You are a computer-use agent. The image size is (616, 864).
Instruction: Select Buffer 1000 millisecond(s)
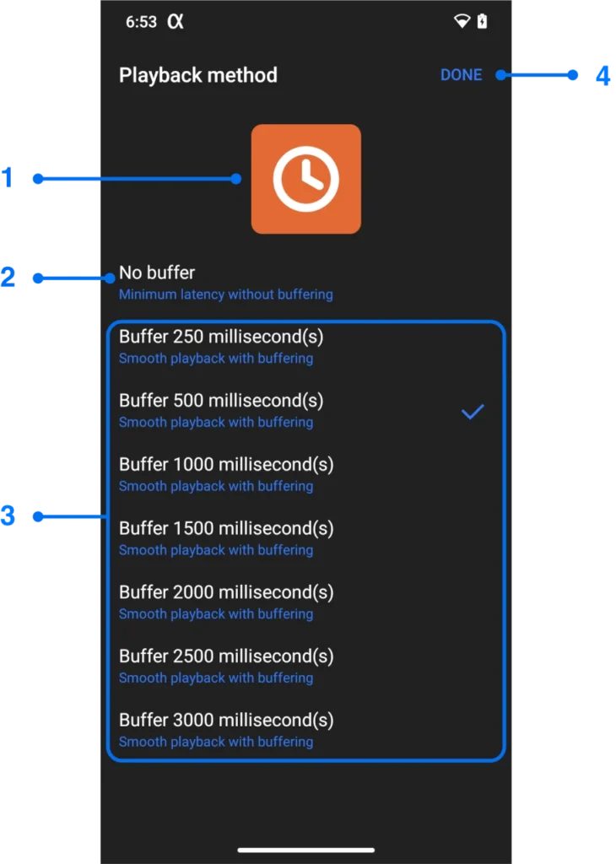(225, 464)
